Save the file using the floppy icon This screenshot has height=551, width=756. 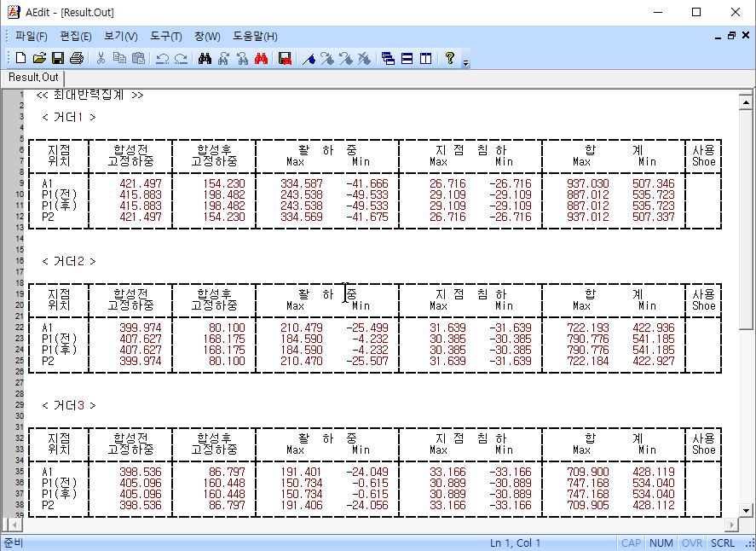pyautogui.click(x=58, y=58)
